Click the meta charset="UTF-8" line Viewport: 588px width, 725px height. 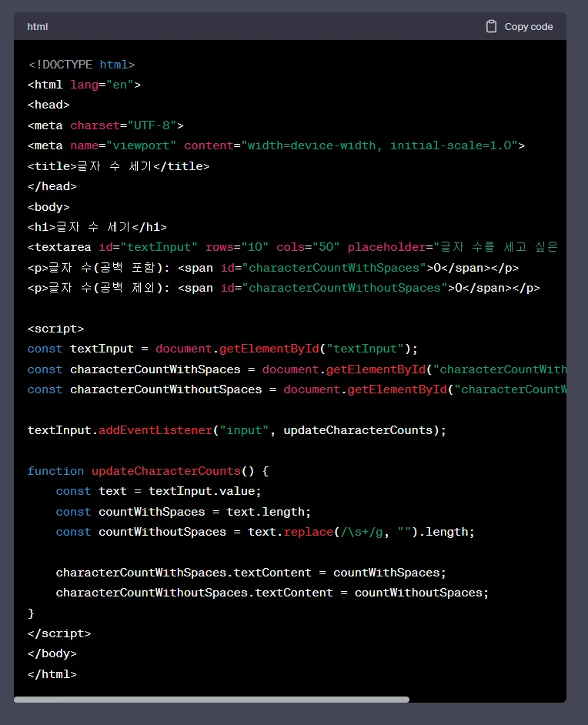click(105, 125)
